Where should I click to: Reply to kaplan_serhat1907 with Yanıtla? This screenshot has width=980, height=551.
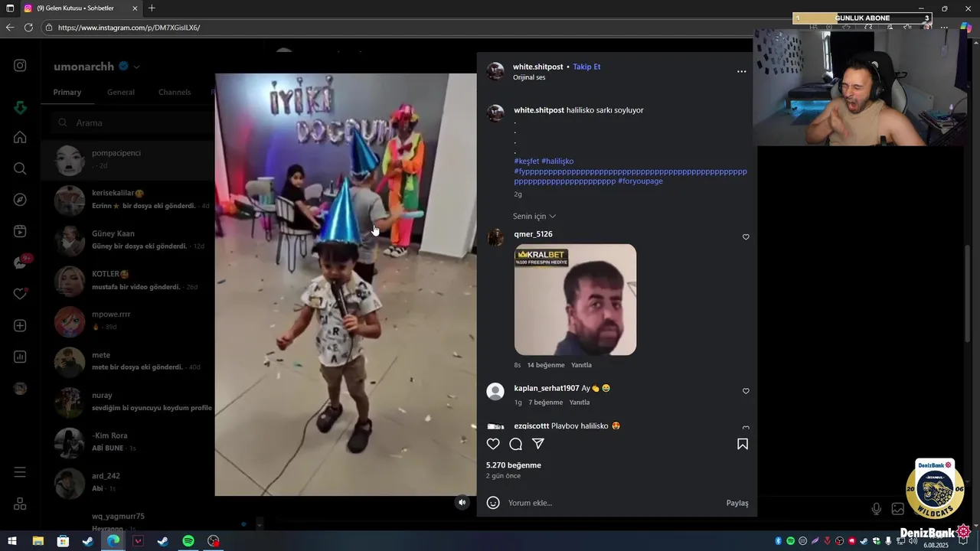tap(580, 403)
